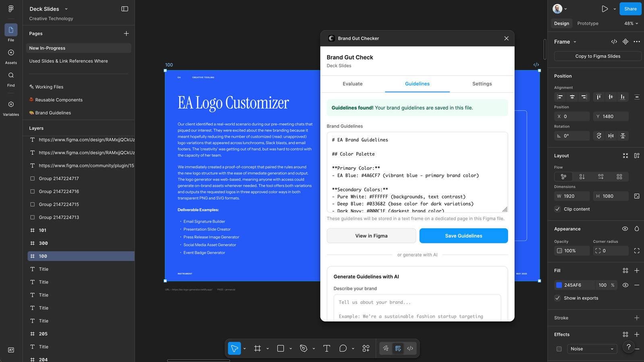The width and height of the screenshot is (644, 362).
Task: Click the fill opacity 100 value
Action: (603, 285)
